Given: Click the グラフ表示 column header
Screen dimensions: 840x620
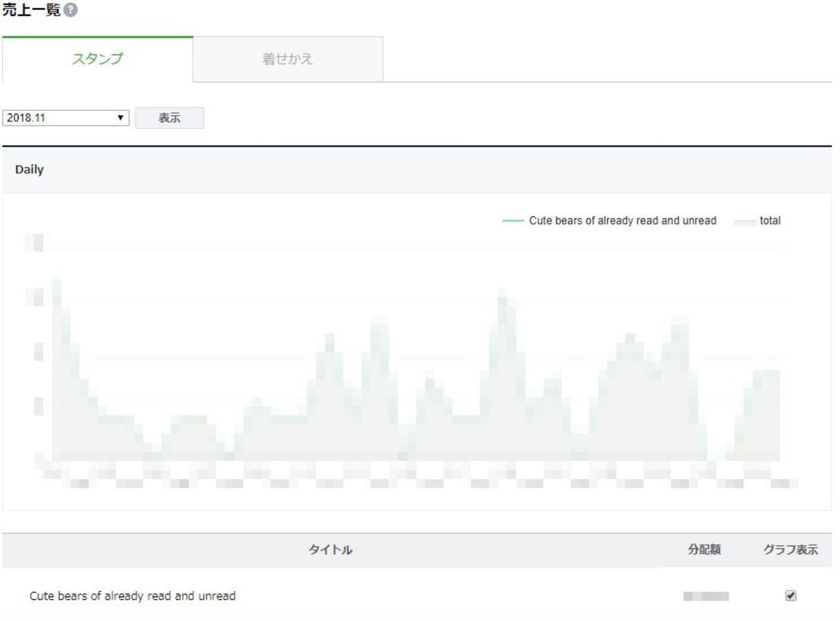Looking at the screenshot, I should (x=790, y=550).
